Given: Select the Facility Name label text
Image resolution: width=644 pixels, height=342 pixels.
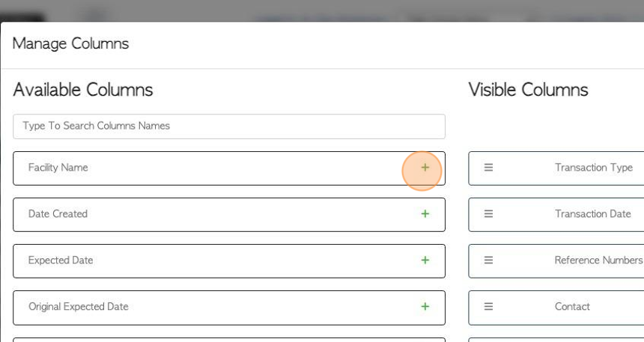Looking at the screenshot, I should click(x=58, y=168).
